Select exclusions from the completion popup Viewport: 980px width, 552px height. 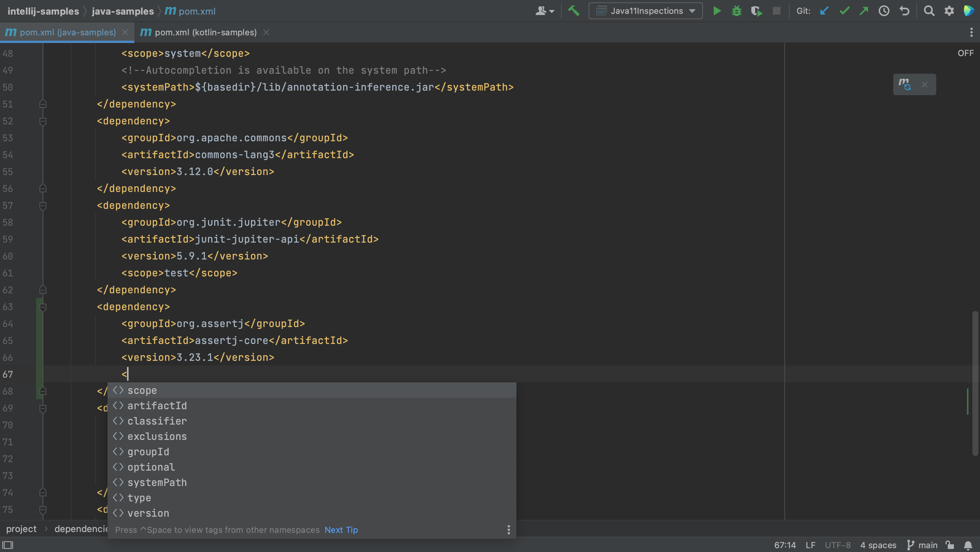tap(157, 436)
